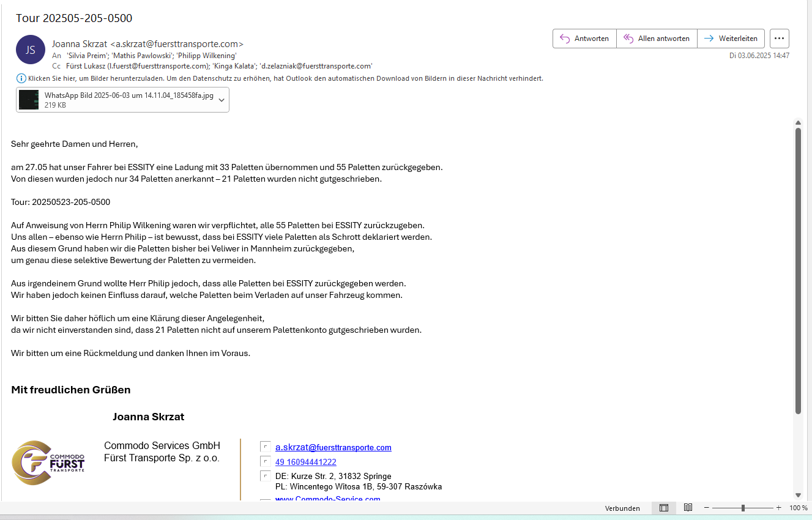The image size is (812, 520).
Task: Click zoom in plus button
Action: pos(779,508)
